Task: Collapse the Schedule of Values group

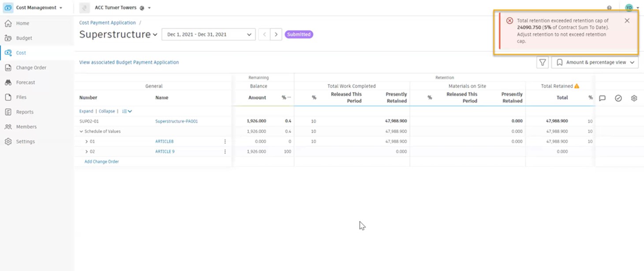Action: pyautogui.click(x=81, y=132)
